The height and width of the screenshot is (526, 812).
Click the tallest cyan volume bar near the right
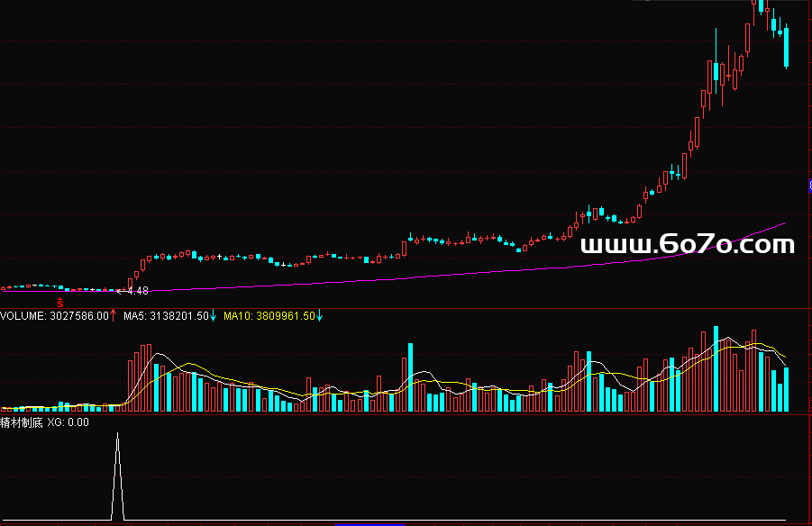(x=716, y=369)
